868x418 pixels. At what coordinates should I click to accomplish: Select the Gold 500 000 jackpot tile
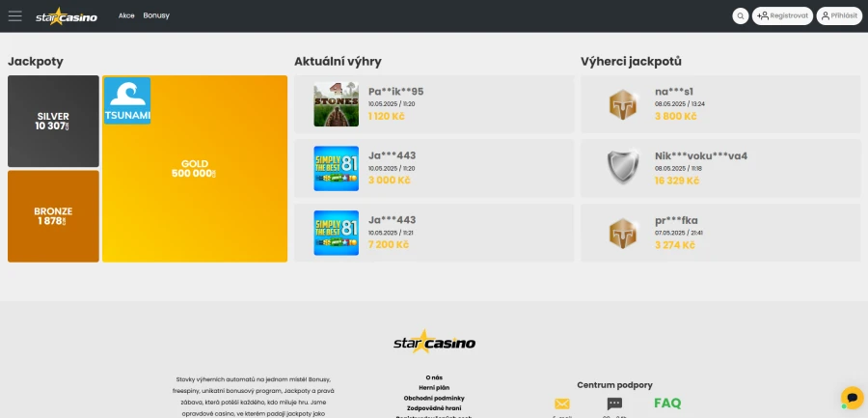pyautogui.click(x=195, y=169)
